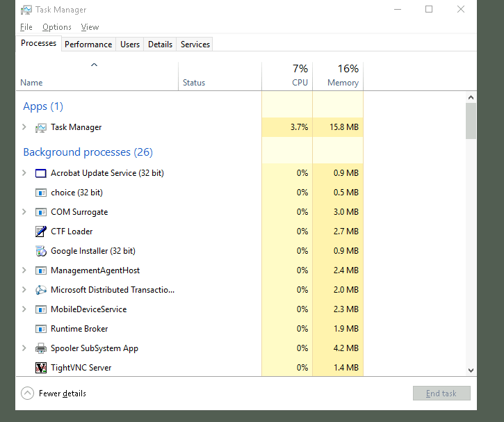Sort processes by Memory column

tap(338, 76)
